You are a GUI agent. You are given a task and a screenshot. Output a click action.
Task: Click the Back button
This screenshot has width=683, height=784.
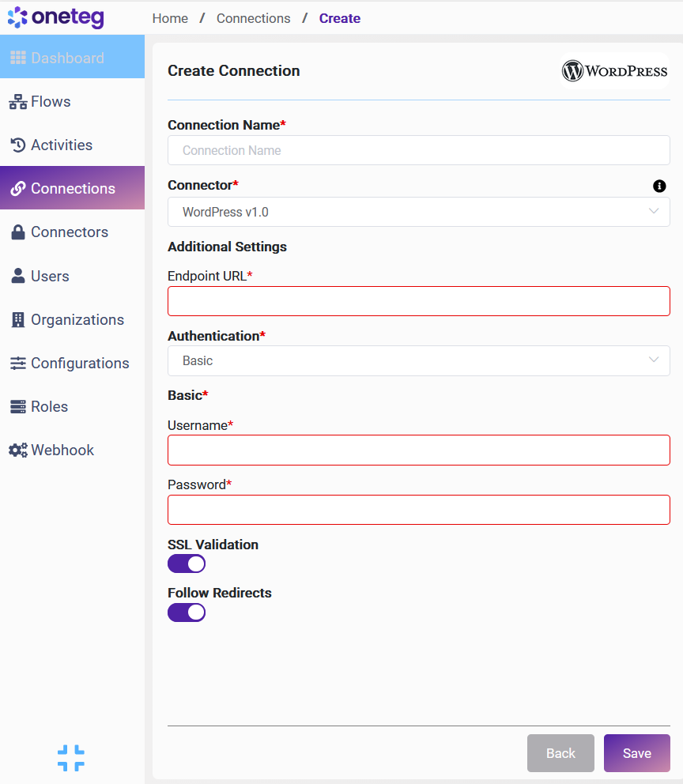tap(560, 753)
